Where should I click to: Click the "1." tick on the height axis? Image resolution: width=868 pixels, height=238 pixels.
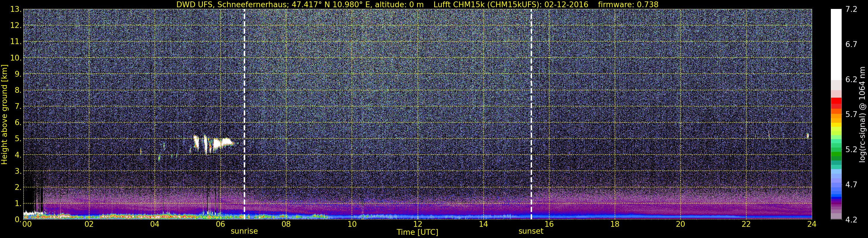(x=18, y=203)
